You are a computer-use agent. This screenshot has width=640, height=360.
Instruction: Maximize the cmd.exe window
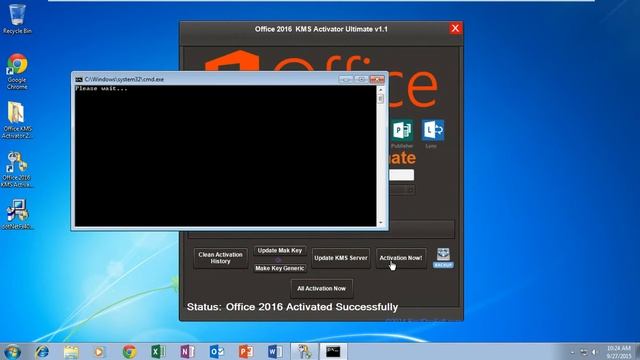point(361,79)
